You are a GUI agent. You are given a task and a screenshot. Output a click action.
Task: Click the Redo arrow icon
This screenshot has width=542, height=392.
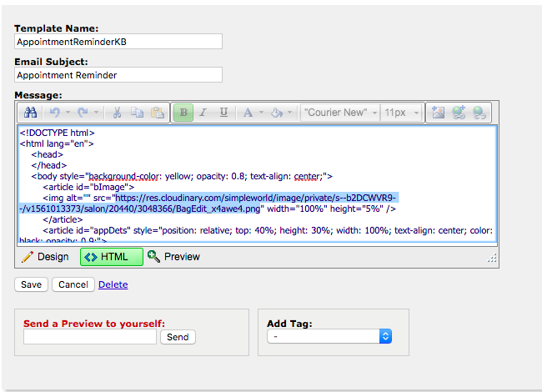click(83, 113)
